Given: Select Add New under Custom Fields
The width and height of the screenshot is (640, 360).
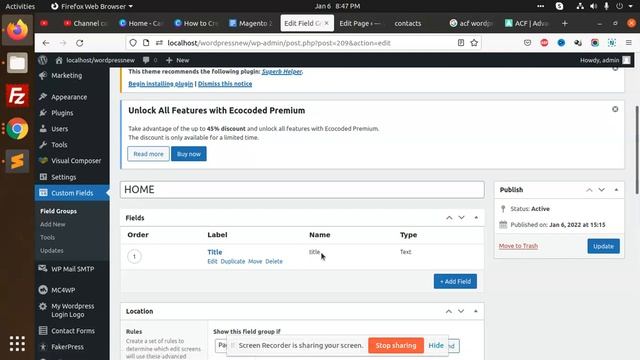Looking at the screenshot, I should click(53, 224).
